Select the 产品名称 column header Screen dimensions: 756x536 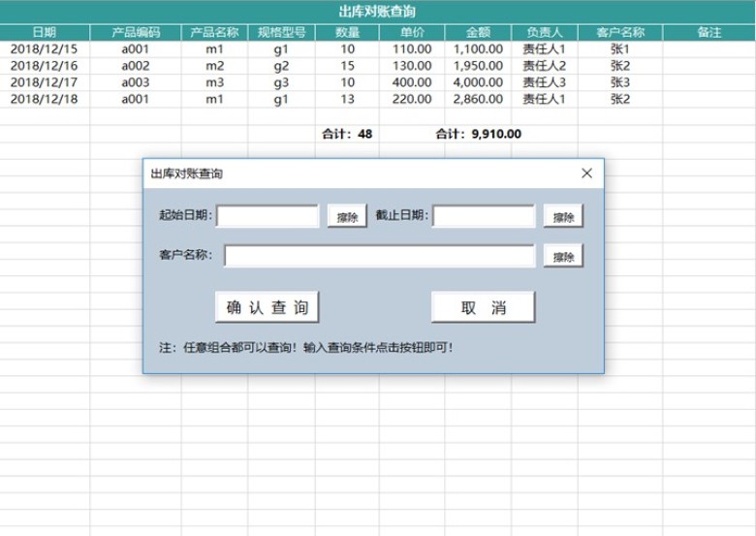[x=214, y=32]
